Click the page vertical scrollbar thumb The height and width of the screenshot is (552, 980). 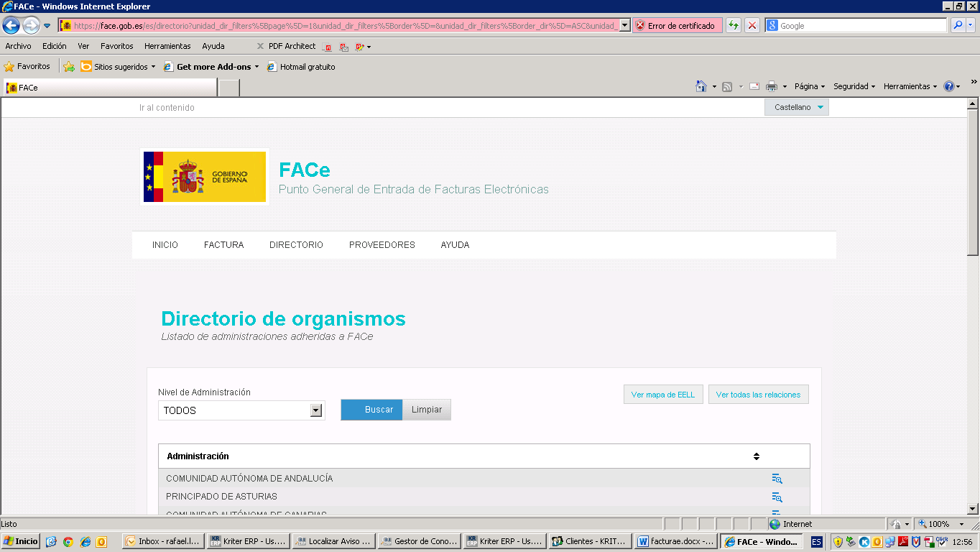click(x=973, y=182)
